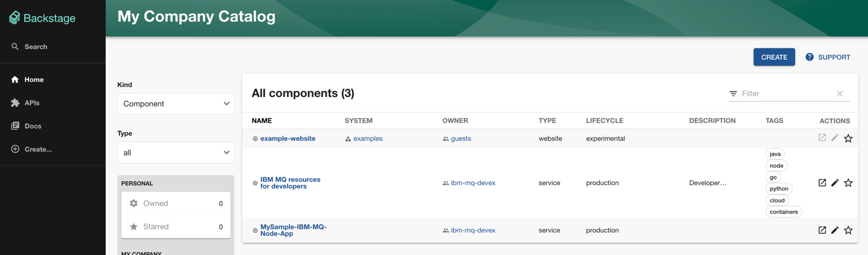Edit the IBM MQ resources entry
868x255 pixels.
pos(835,183)
